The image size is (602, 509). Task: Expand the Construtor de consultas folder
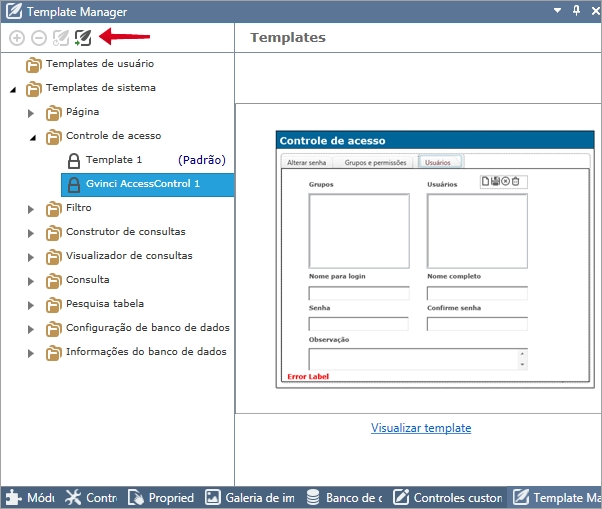point(31,233)
